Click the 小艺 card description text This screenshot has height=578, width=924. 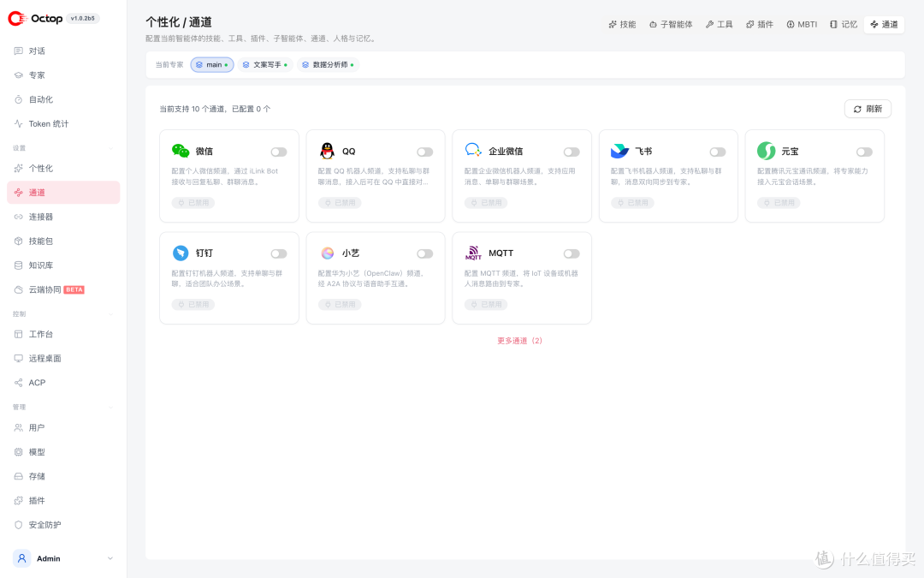click(372, 278)
